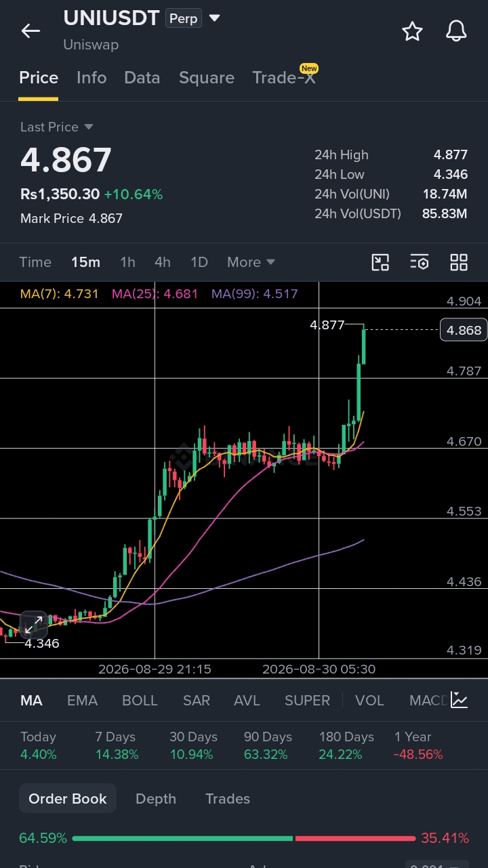Image resolution: width=488 pixels, height=868 pixels.
Task: Tap the 24h High value 4.877
Action: point(451,155)
